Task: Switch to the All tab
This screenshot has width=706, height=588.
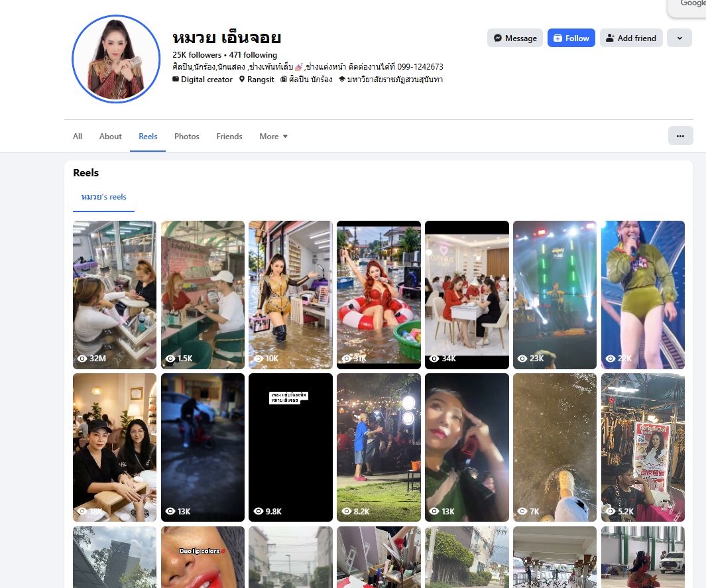Action: click(78, 137)
